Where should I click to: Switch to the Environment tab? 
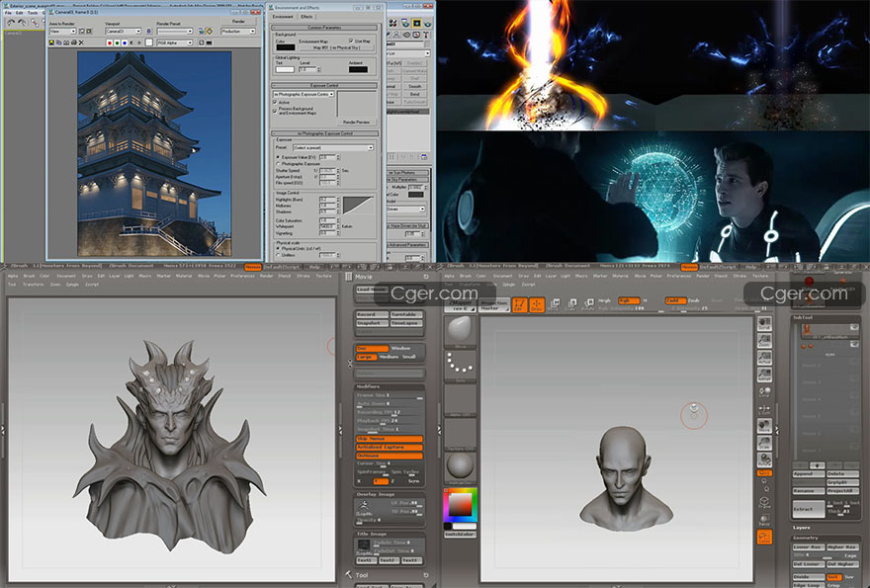[283, 17]
